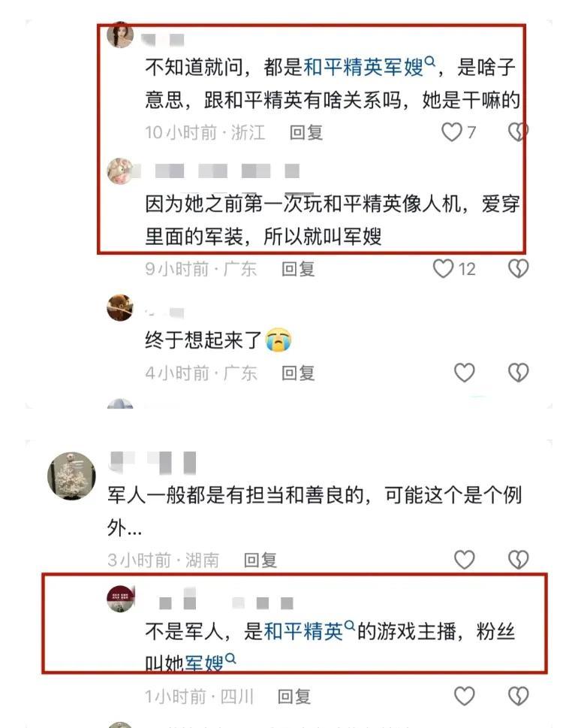Reply to the 4-hours-ago Guangdong comment
The image size is (578, 728).
[x=298, y=373]
